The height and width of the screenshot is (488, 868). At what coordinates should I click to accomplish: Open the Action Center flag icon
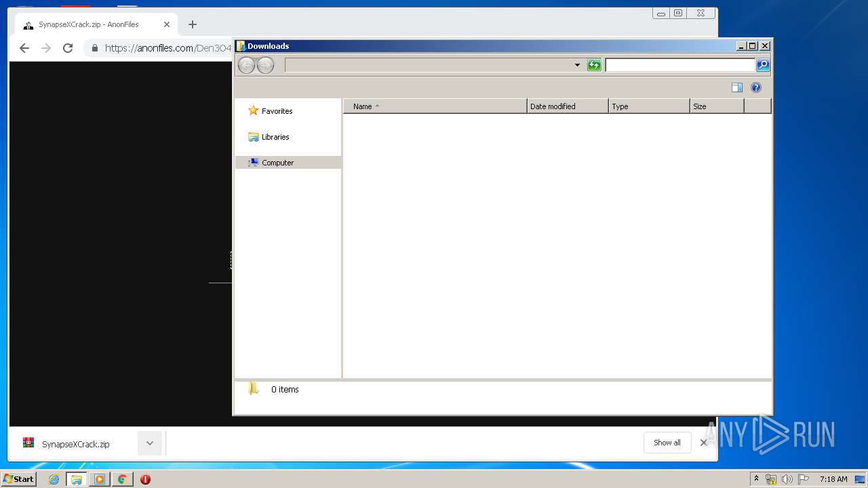803,479
